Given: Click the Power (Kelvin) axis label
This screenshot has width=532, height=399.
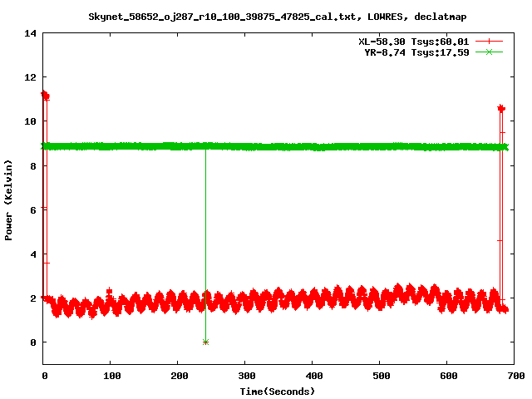Looking at the screenshot, I should (8, 200).
